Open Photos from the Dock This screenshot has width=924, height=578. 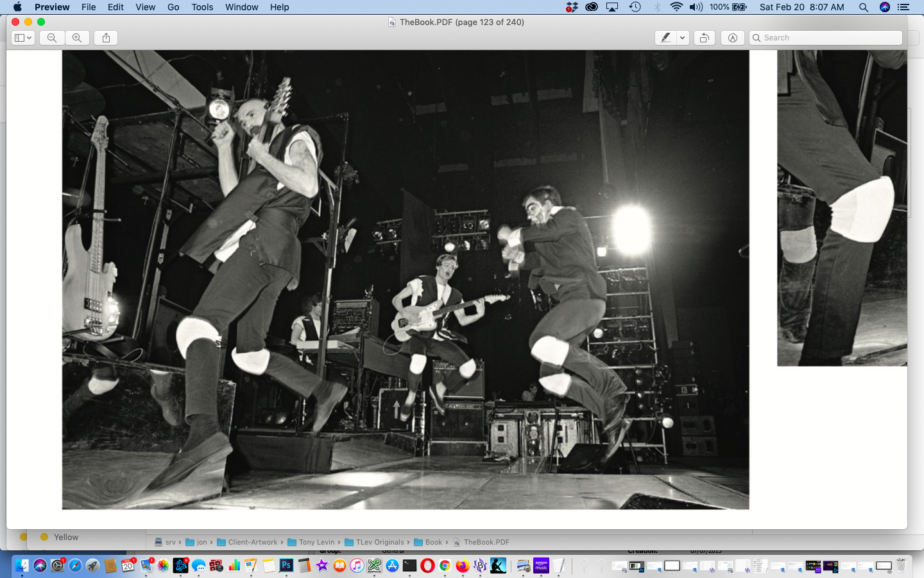pyautogui.click(x=163, y=565)
